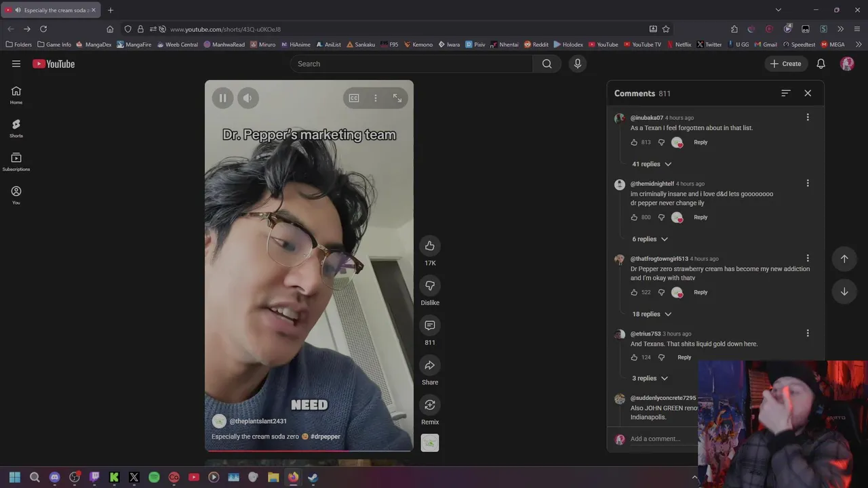Expand the 3 replies thread
Screen dimensions: 868x488
point(650,378)
